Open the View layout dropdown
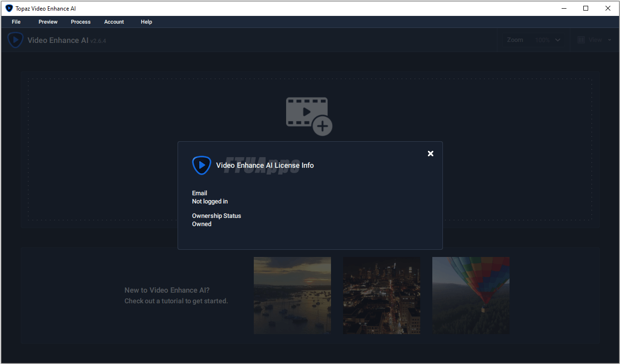The height and width of the screenshot is (364, 620). 594,40
